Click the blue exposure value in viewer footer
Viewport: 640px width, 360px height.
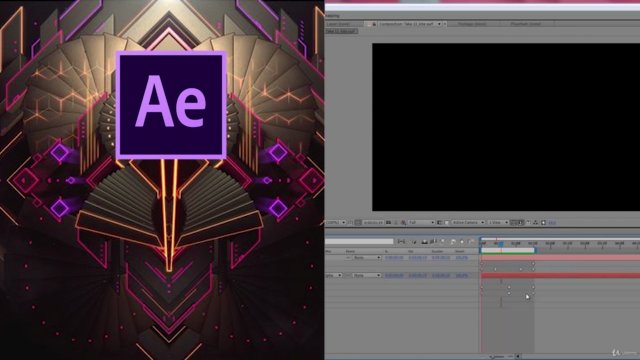click(552, 222)
